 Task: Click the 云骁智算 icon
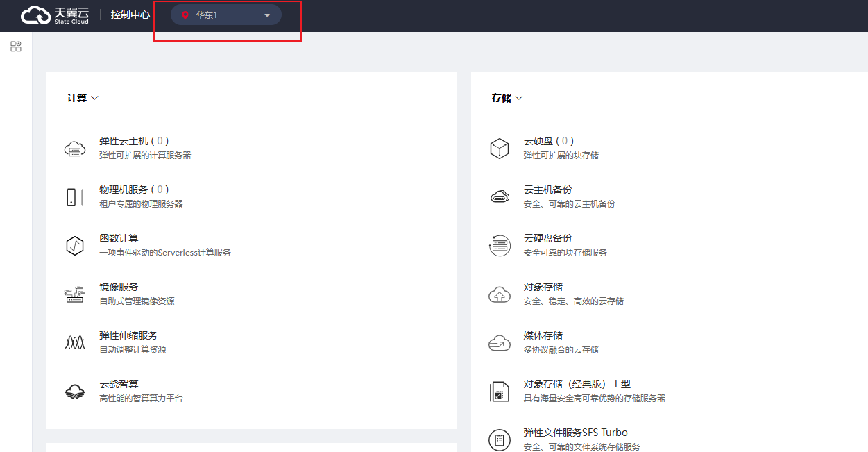[75, 392]
